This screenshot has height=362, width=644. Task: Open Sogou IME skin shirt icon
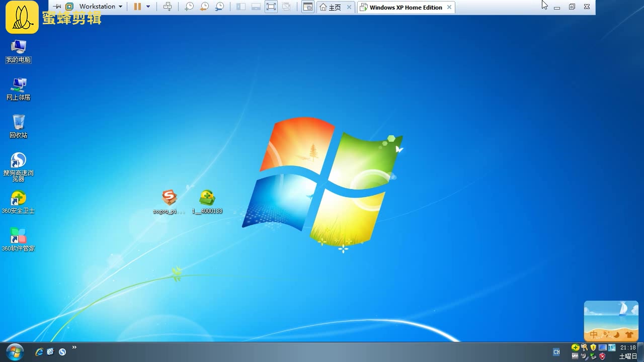coord(628,334)
